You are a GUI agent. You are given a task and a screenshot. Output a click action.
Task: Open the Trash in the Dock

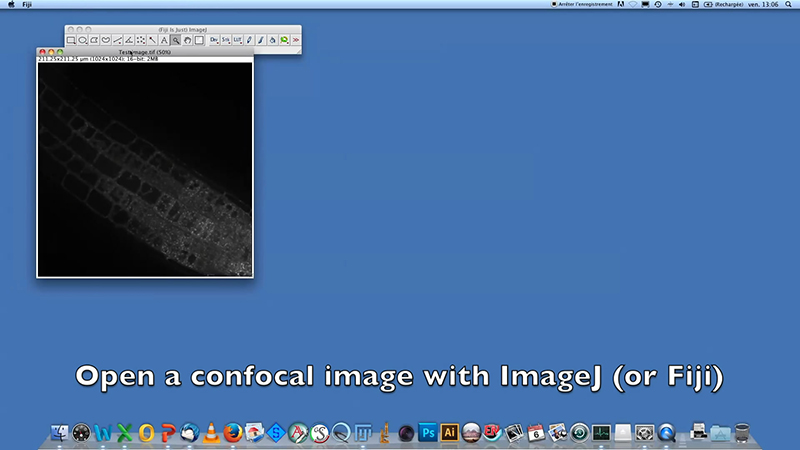pyautogui.click(x=742, y=433)
